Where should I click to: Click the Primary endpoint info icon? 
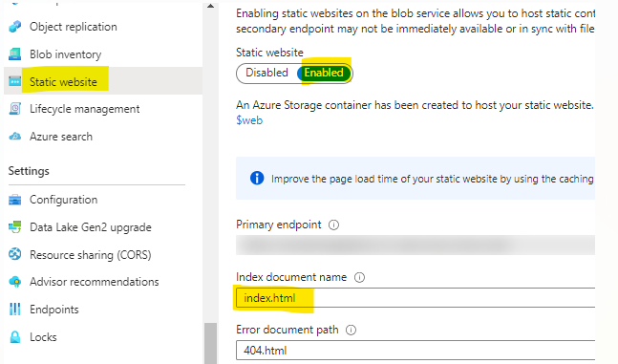pos(333,225)
